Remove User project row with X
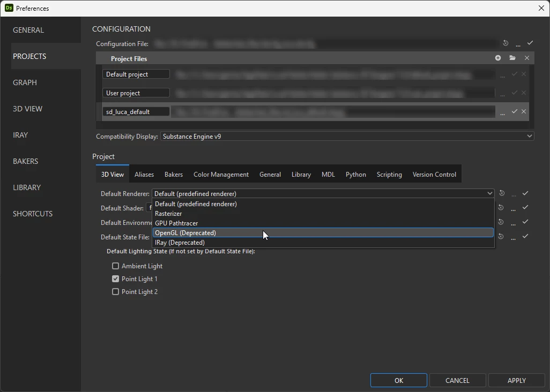This screenshot has height=392, width=550. pos(524,93)
